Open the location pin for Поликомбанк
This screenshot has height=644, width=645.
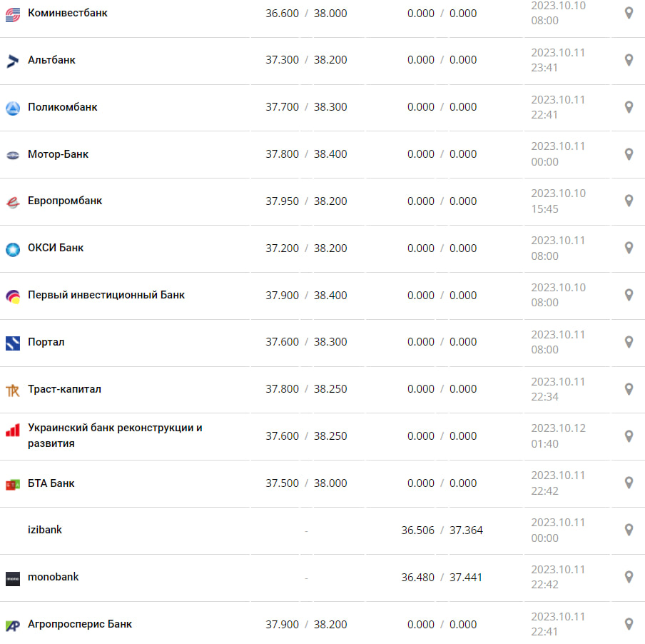(x=629, y=107)
